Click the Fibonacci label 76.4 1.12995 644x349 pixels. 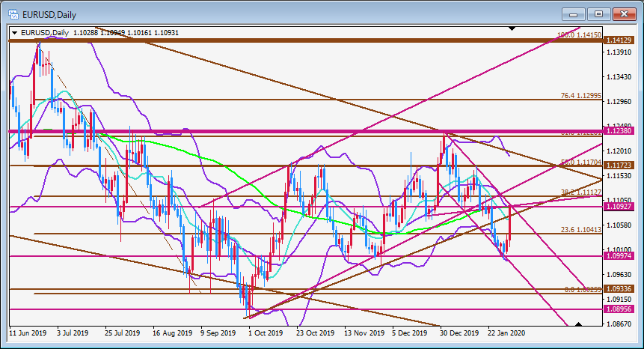coord(580,95)
